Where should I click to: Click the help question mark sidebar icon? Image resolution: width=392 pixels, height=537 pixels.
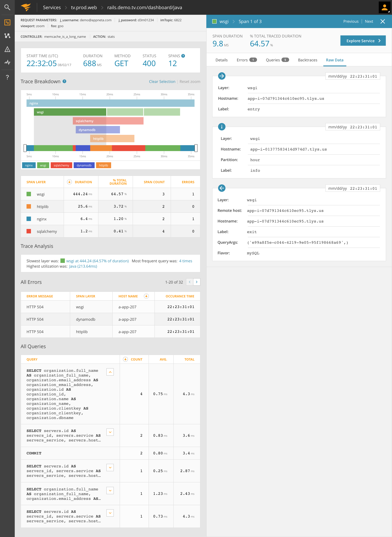click(x=7, y=77)
